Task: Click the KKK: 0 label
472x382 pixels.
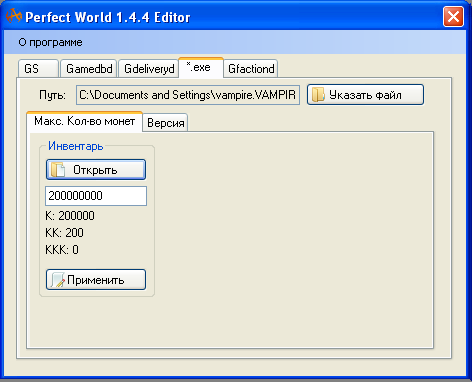Action: coord(62,250)
